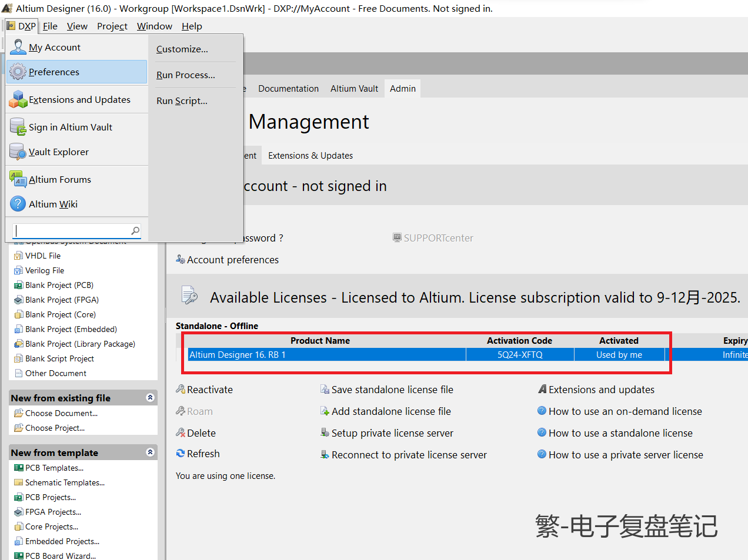Click the Sign in Altium Vault icon
The height and width of the screenshot is (560, 748).
[18, 127]
